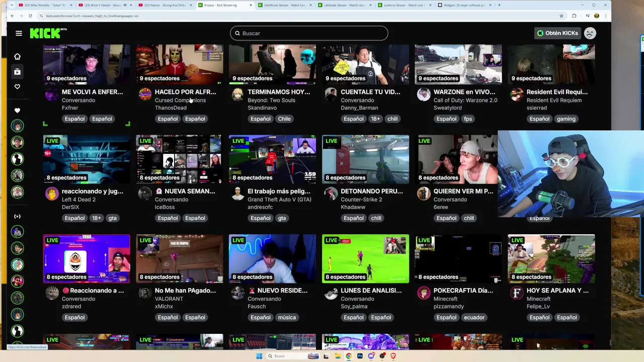
Task: Click the browser forward arrow
Action: (x=21, y=16)
